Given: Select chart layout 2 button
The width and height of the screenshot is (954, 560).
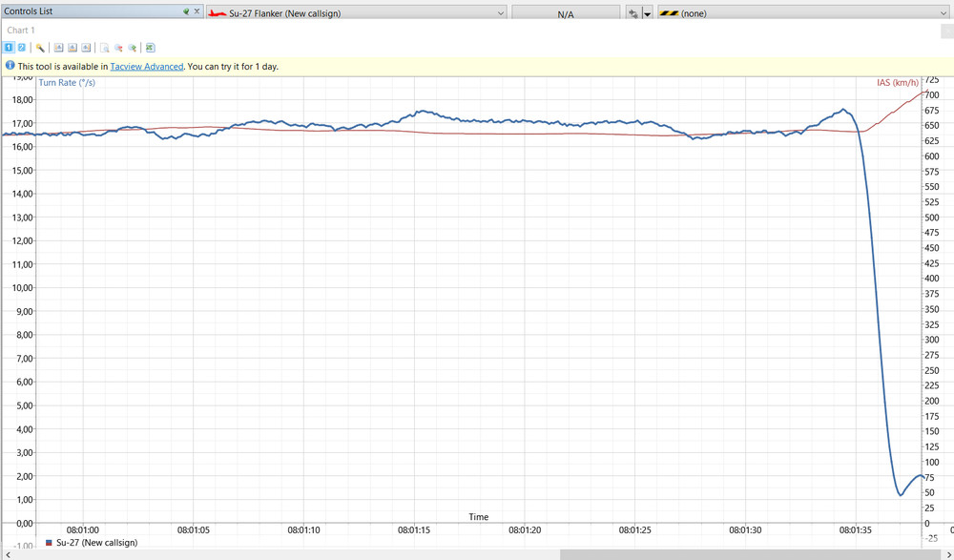Looking at the screenshot, I should click(x=21, y=48).
